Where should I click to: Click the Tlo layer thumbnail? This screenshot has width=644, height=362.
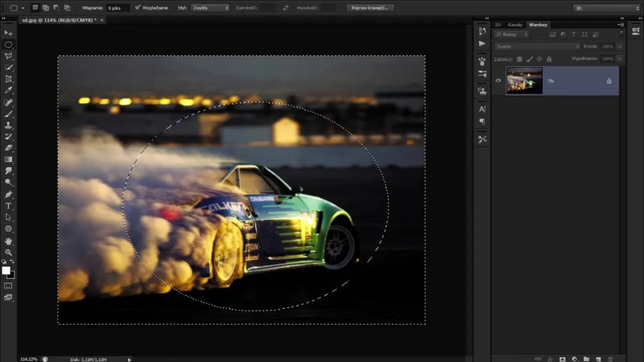(x=524, y=80)
